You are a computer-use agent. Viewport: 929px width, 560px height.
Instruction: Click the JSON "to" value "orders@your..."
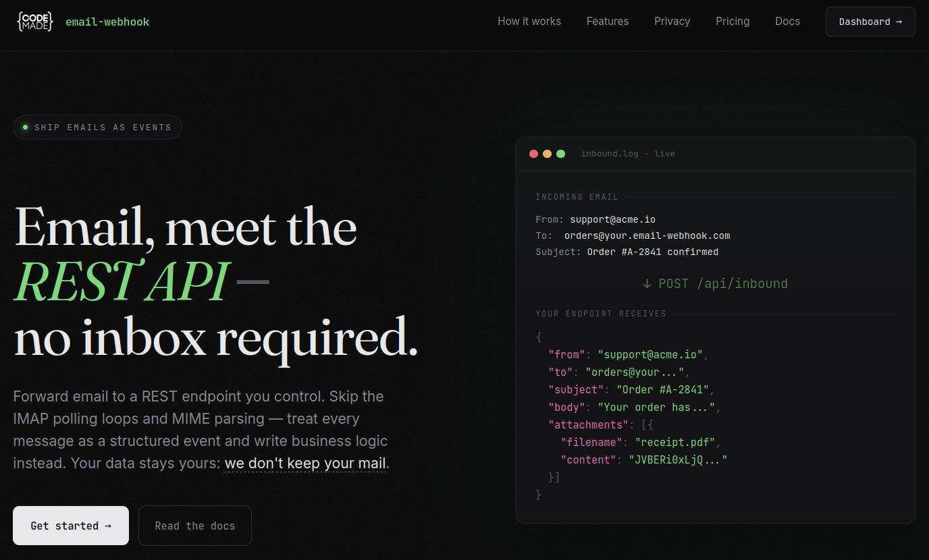(635, 372)
